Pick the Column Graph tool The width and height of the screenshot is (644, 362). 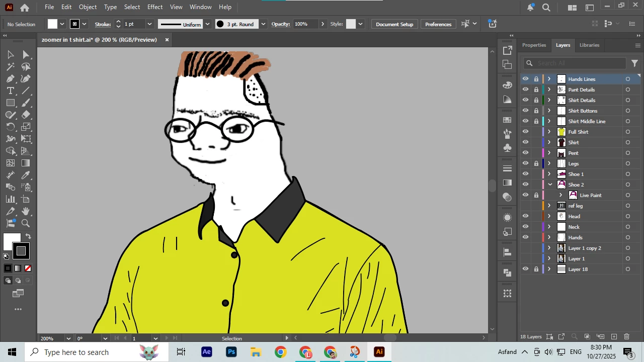pyautogui.click(x=11, y=199)
